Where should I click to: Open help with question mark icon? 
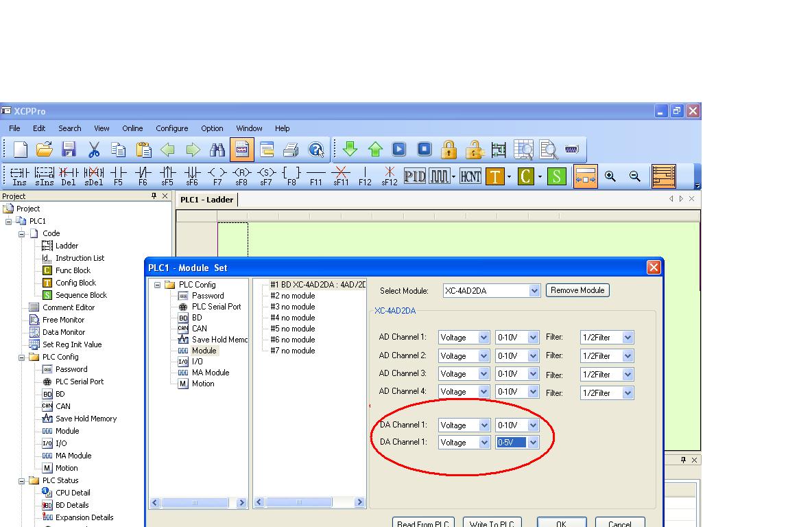coord(316,150)
